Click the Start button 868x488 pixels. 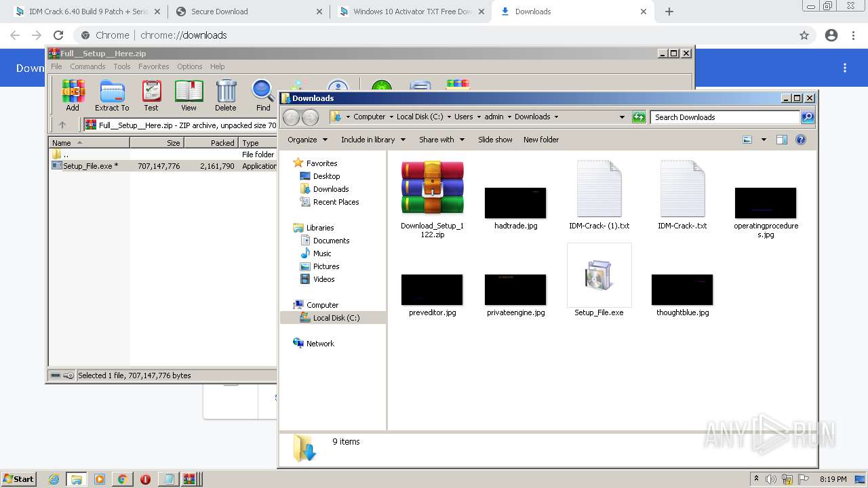click(18, 479)
